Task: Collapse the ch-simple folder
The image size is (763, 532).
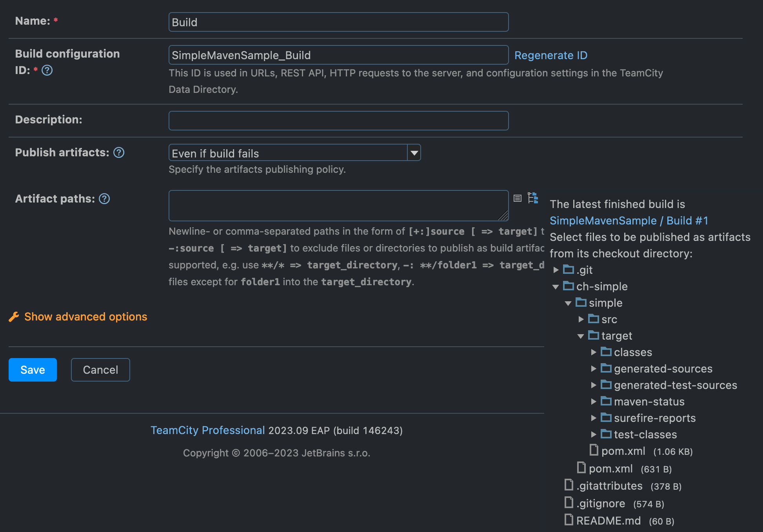Action: pos(556,287)
